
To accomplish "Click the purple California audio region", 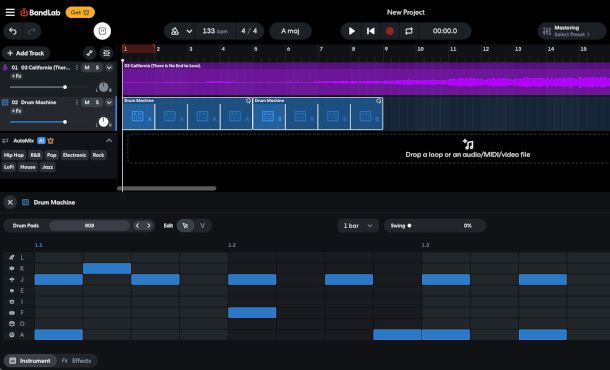I will coord(366,79).
